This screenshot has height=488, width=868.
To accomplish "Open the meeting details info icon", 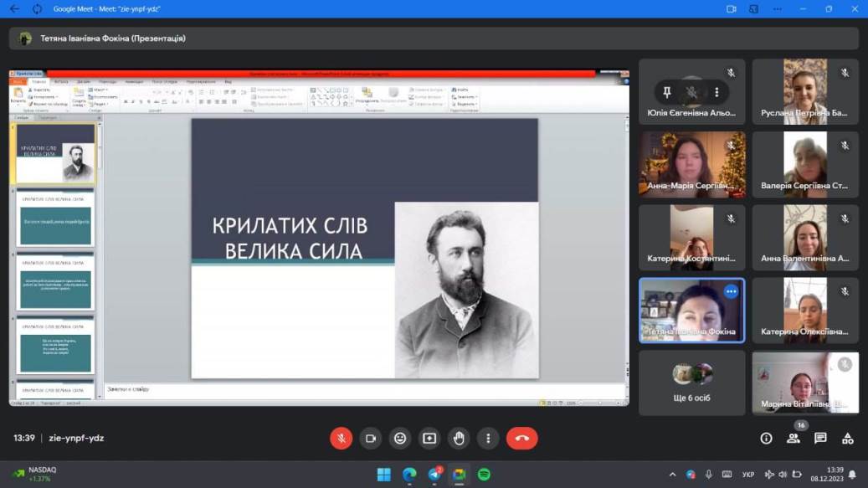I will click(766, 438).
